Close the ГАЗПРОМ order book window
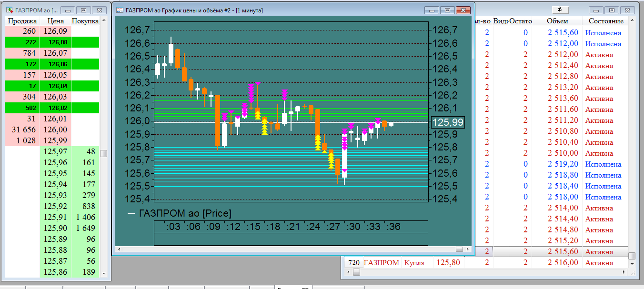 point(98,10)
